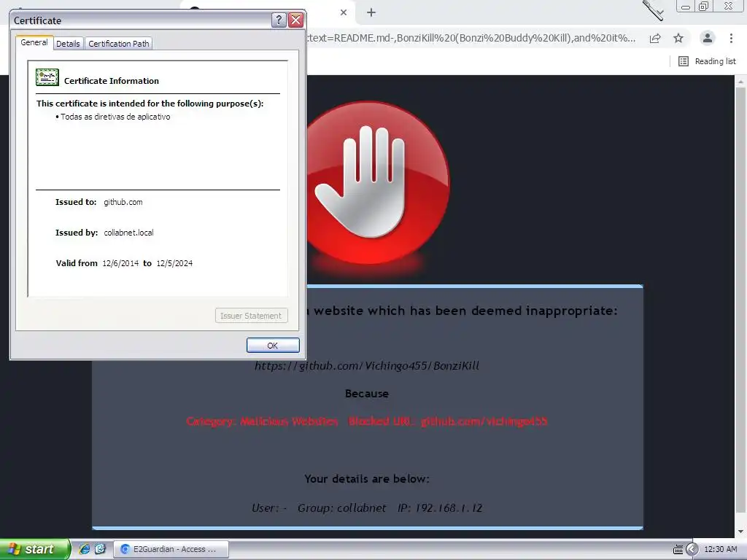Click the Issuer Statement button

[251, 316]
